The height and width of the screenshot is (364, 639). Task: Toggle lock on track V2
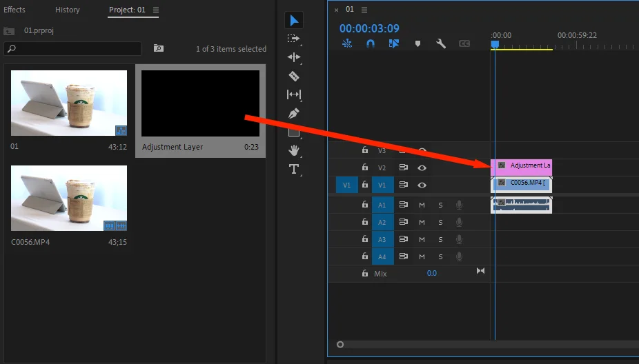365,167
